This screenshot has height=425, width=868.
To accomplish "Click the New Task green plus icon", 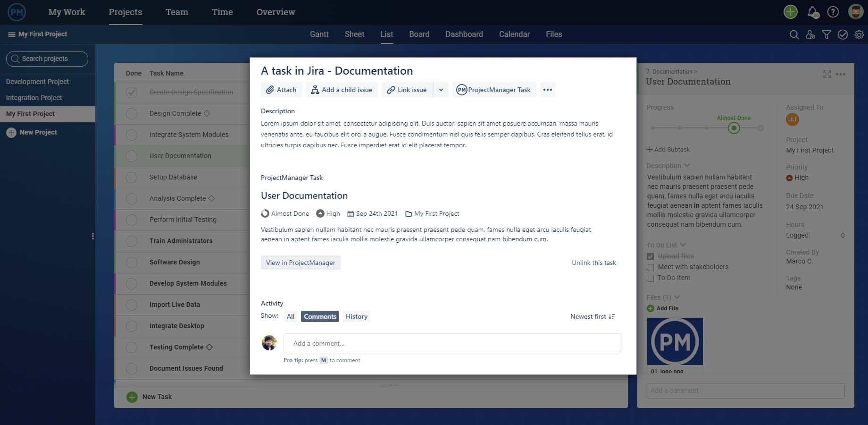I will tap(132, 397).
